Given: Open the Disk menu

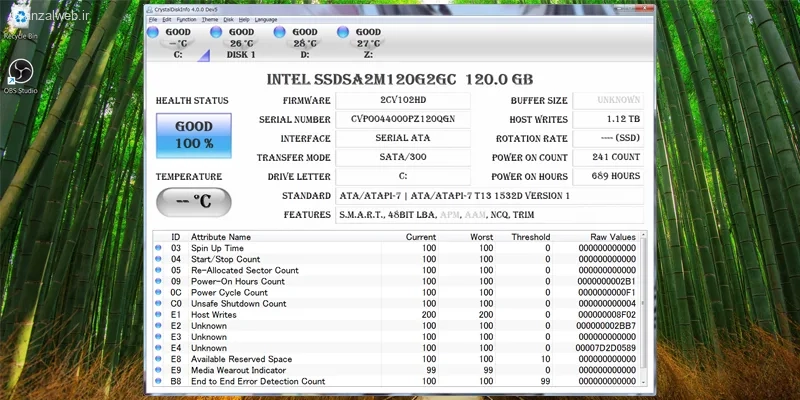Looking at the screenshot, I should coord(228,20).
